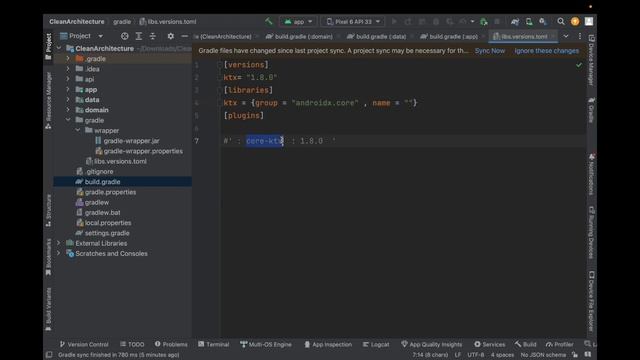Select libs.versions.toml in project tree

(116, 161)
